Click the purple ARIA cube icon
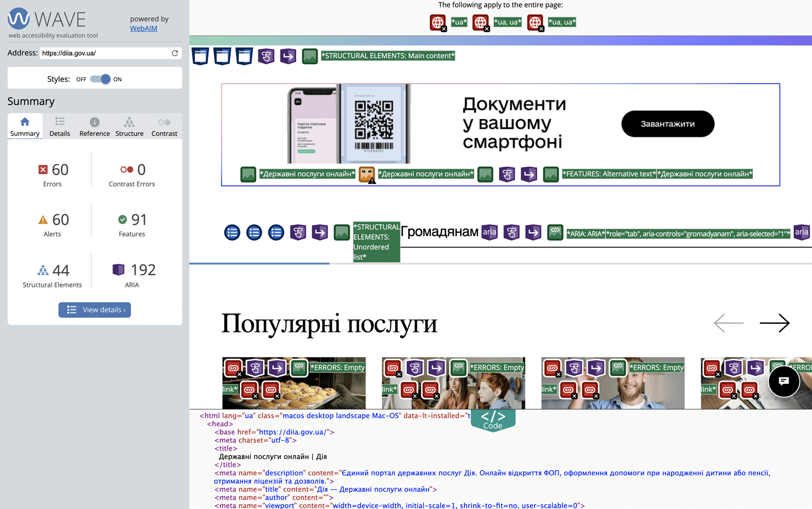The image size is (812, 509). (x=119, y=269)
